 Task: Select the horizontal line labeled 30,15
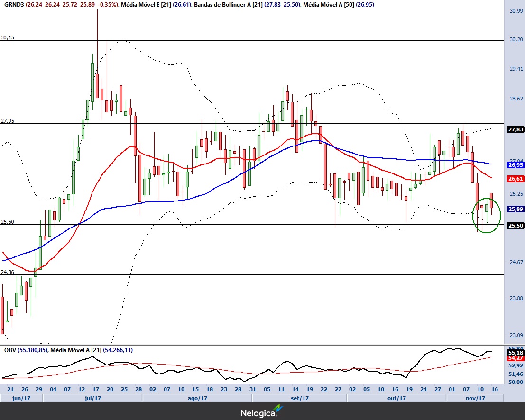(x=237, y=40)
